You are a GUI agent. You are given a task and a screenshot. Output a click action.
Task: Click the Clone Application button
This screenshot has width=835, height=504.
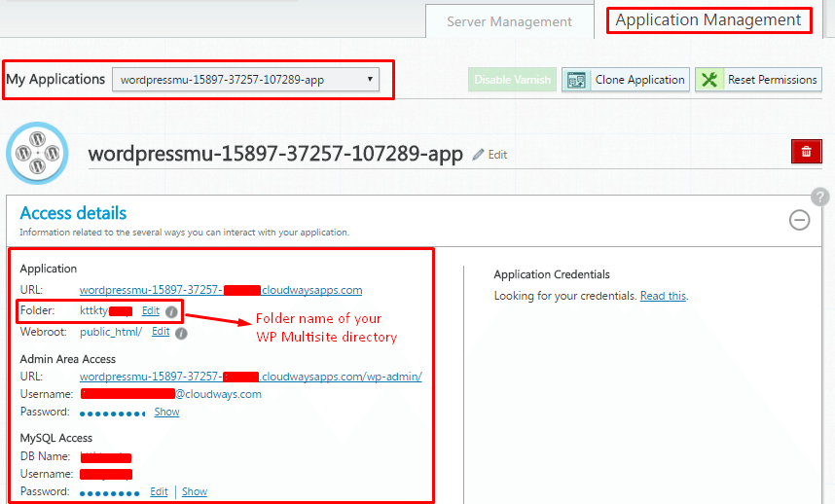tap(626, 80)
